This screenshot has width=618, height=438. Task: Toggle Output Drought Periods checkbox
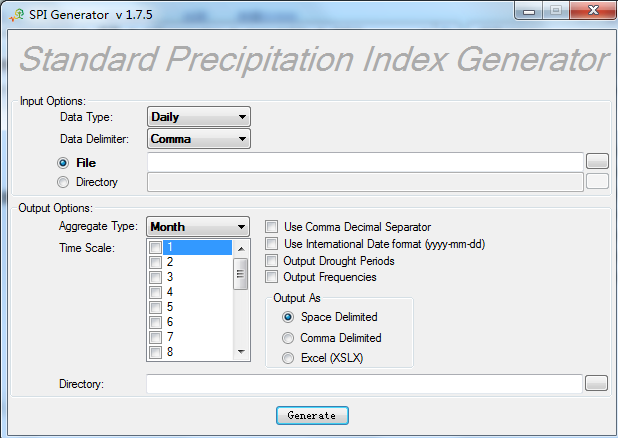coord(272,261)
